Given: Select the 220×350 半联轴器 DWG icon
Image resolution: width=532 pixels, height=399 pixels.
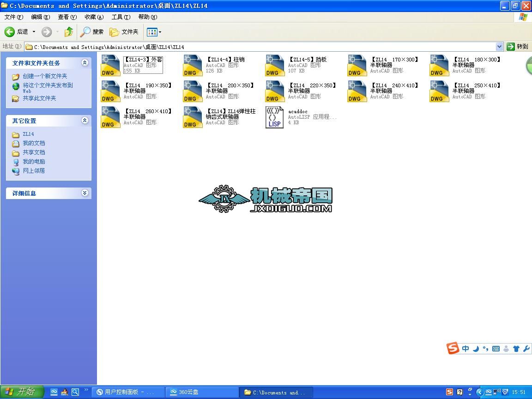Looking at the screenshot, I should 275,91.
